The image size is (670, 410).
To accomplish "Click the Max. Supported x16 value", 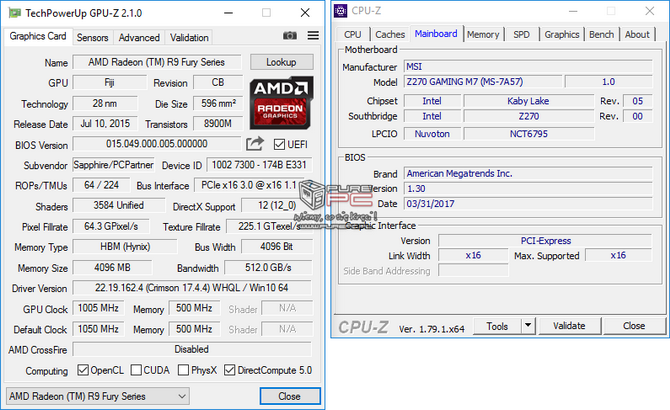I will pos(618,255).
